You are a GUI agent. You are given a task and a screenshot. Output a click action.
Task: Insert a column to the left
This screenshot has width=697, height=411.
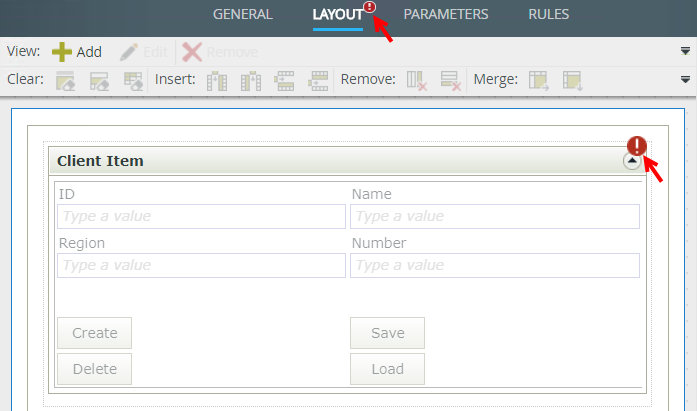point(217,80)
